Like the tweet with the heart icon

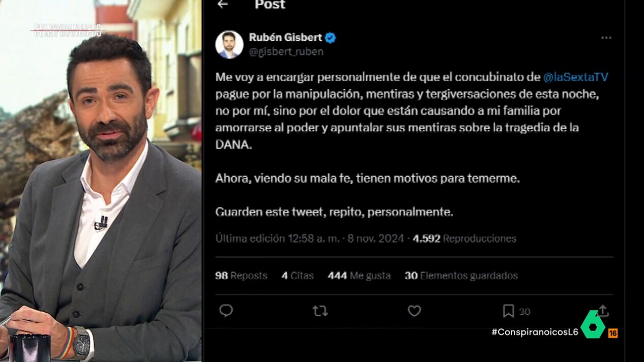pos(414,311)
